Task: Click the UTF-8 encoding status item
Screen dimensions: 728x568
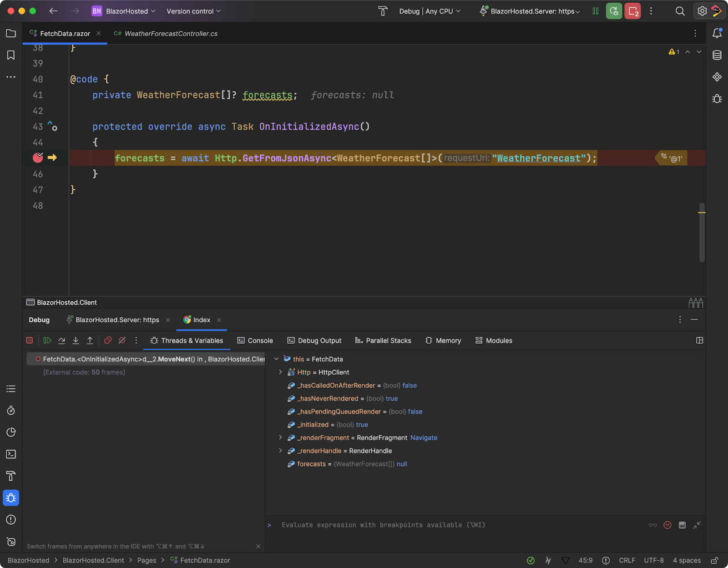Action: pos(654,560)
